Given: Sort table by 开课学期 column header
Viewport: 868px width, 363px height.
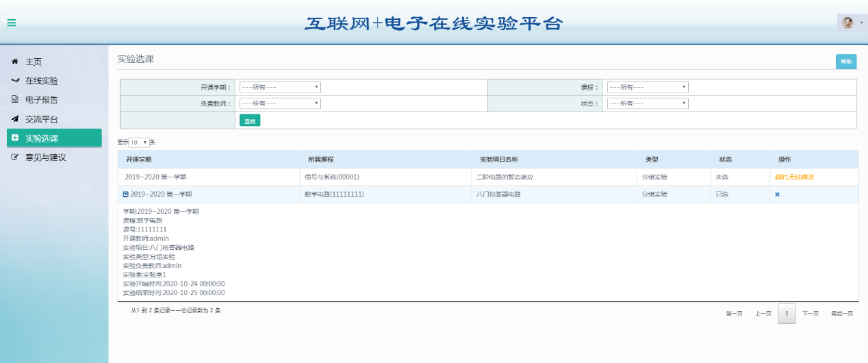Looking at the screenshot, I should (138, 160).
